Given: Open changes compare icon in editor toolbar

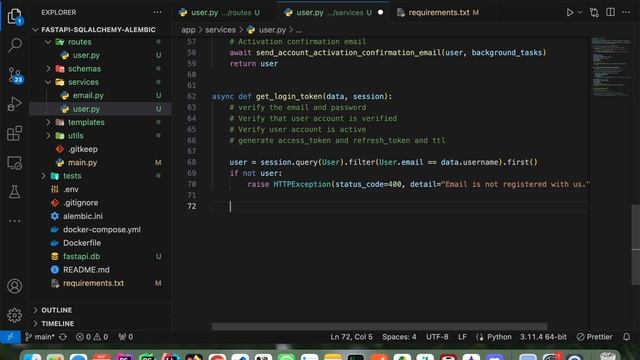Looking at the screenshot, I should 594,13.
